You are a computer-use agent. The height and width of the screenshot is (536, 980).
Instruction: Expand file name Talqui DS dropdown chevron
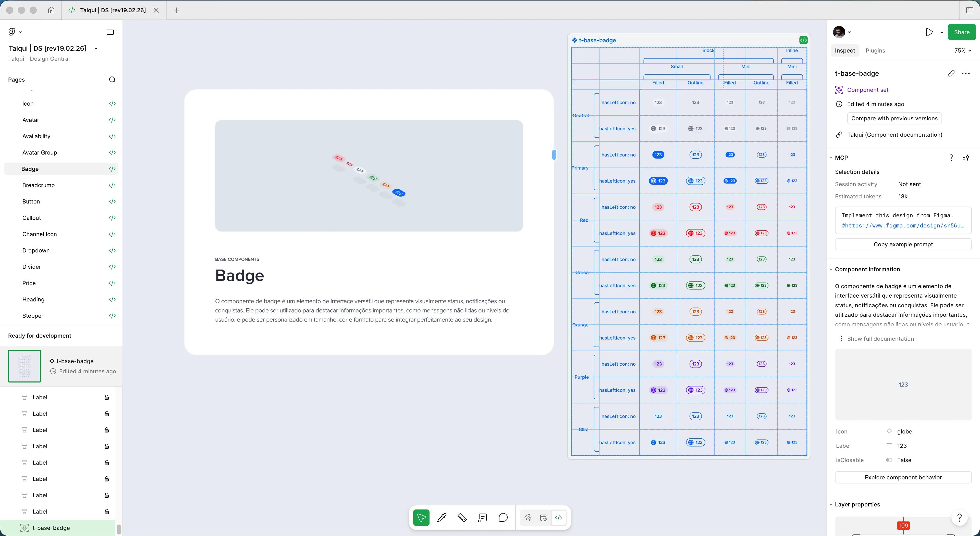click(96, 48)
